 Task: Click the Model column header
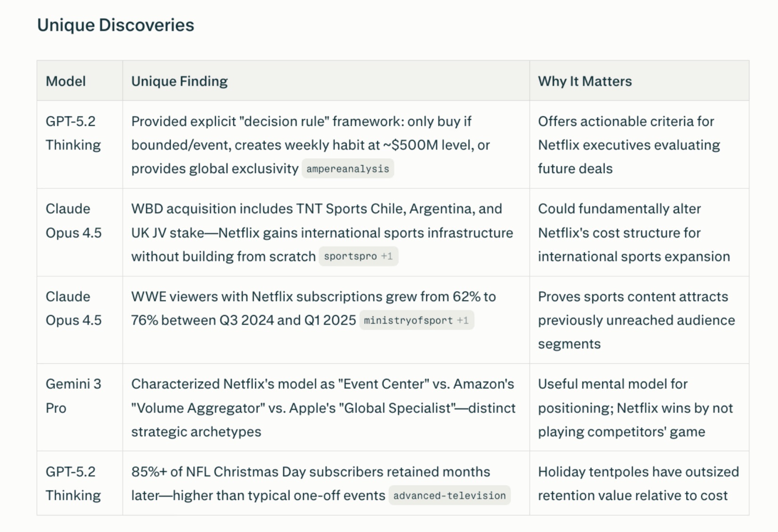[x=66, y=81]
